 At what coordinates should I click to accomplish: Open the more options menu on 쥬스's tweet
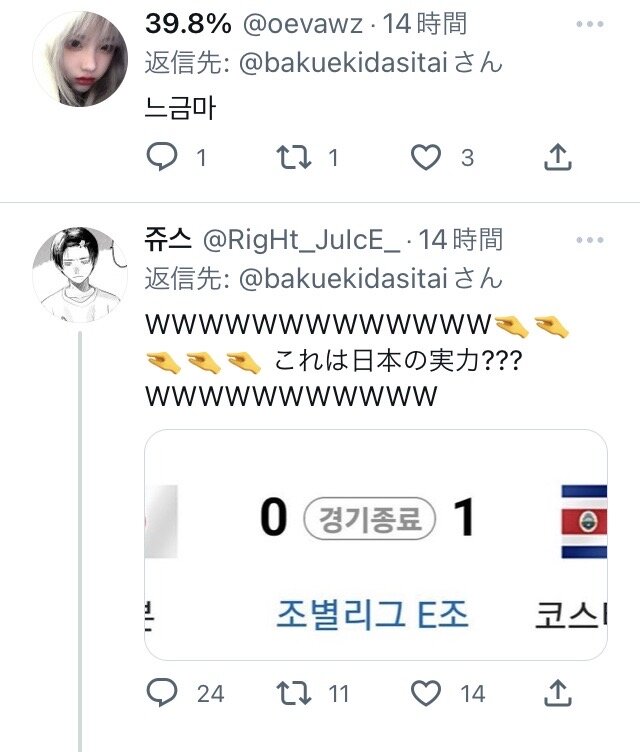click(590, 240)
